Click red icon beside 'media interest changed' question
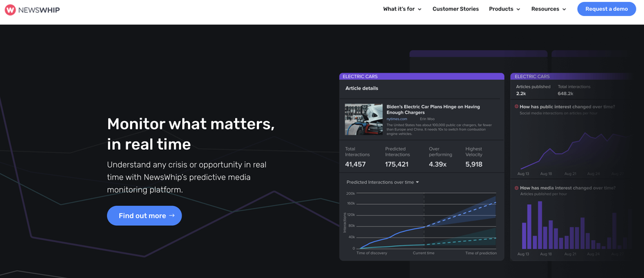The width and height of the screenshot is (644, 278). pos(516,188)
